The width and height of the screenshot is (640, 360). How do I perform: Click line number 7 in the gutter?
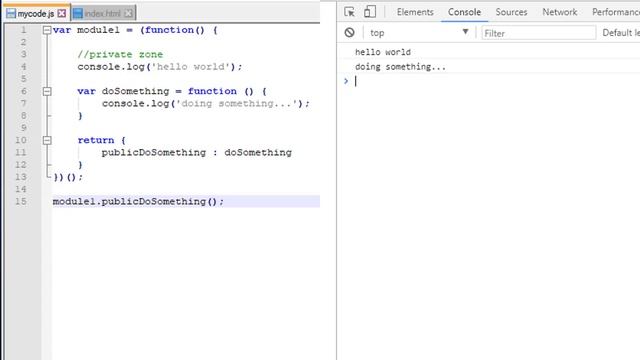click(x=24, y=104)
